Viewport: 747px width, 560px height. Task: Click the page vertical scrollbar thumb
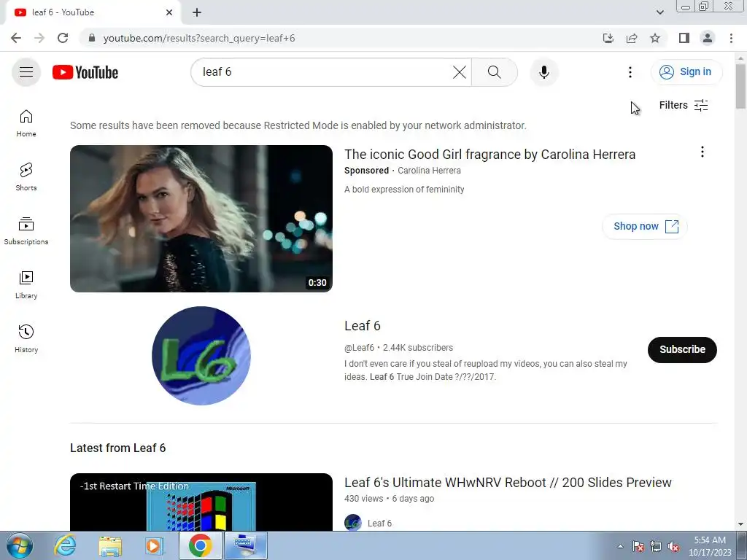point(740,86)
